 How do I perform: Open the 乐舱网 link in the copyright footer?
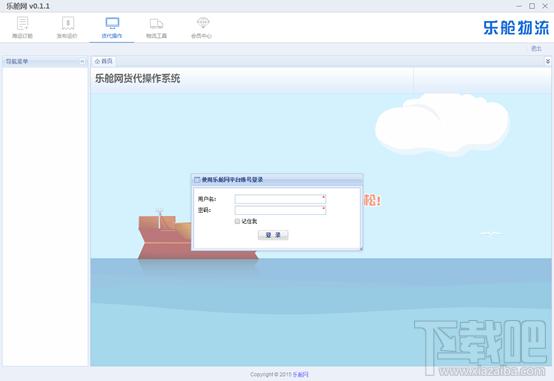[x=300, y=375]
